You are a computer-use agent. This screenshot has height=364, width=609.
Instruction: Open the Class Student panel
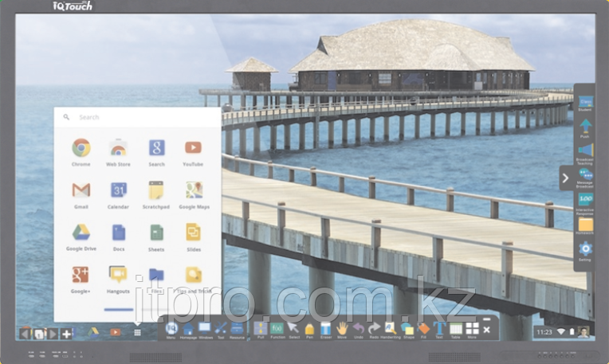coord(585,102)
